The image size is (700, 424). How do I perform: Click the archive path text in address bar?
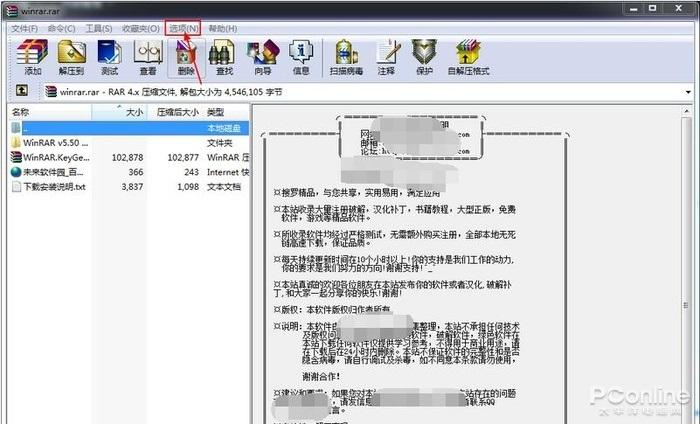coord(171,92)
